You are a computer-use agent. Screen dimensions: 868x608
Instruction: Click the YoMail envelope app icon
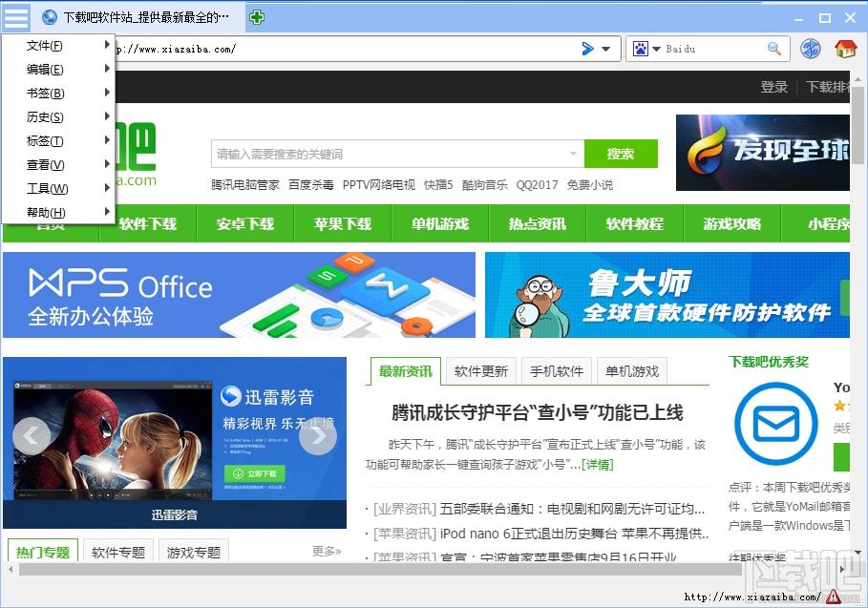775,424
